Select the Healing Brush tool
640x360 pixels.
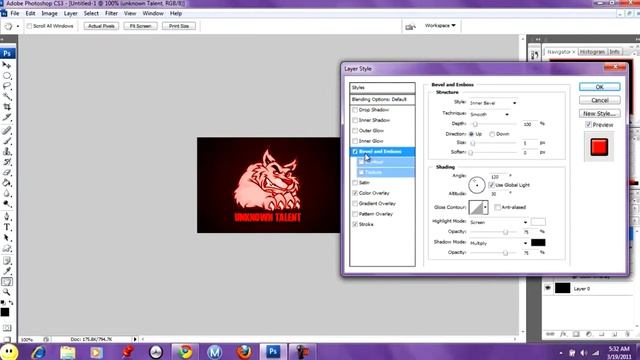(7, 131)
